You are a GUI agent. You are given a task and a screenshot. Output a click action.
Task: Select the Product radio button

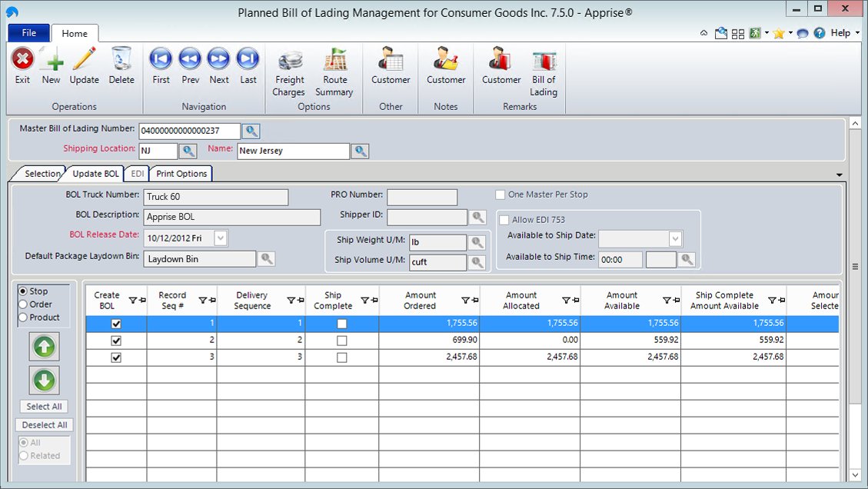tap(23, 318)
